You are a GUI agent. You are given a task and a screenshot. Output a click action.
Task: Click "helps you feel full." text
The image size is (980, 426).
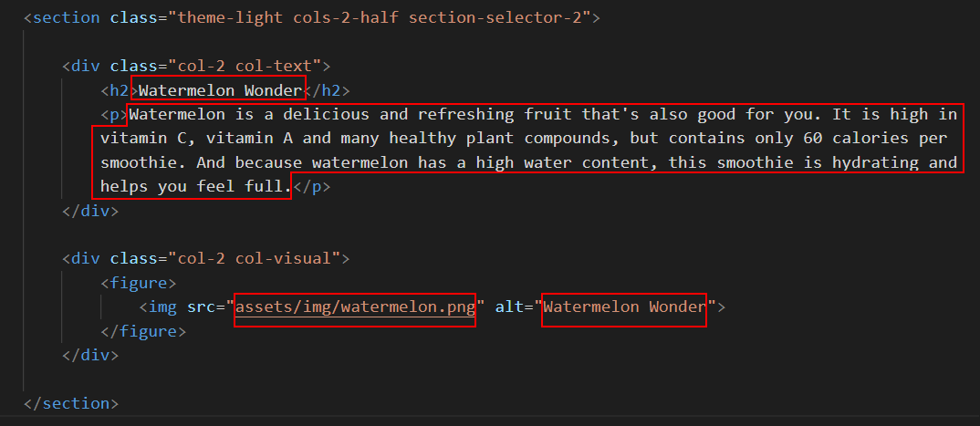(195, 187)
